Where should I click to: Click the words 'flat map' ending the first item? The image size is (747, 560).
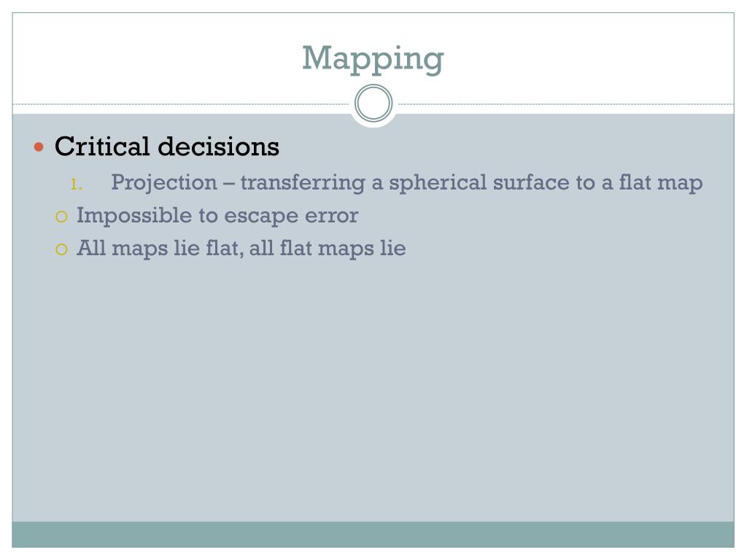661,183
